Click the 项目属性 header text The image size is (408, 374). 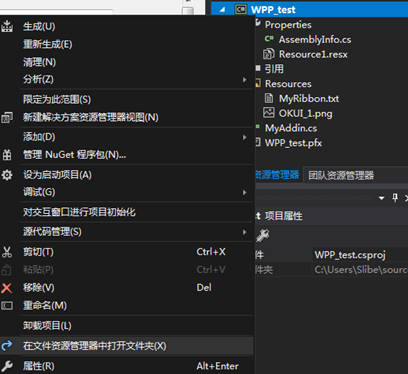click(x=283, y=216)
